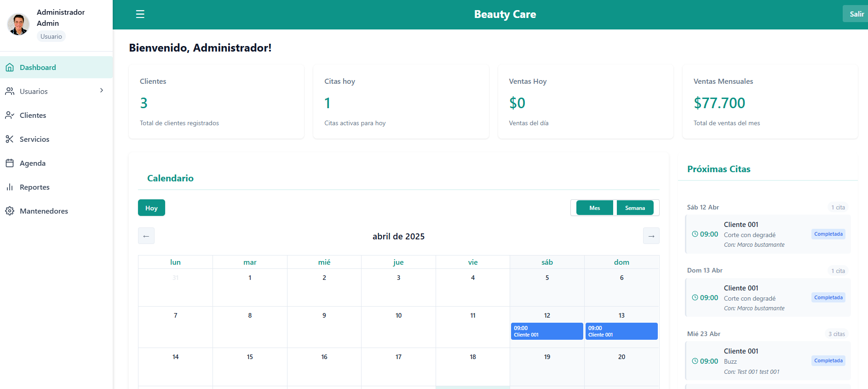This screenshot has width=868, height=389.
Task: Click the Servicios scissors icon
Action: [10, 139]
